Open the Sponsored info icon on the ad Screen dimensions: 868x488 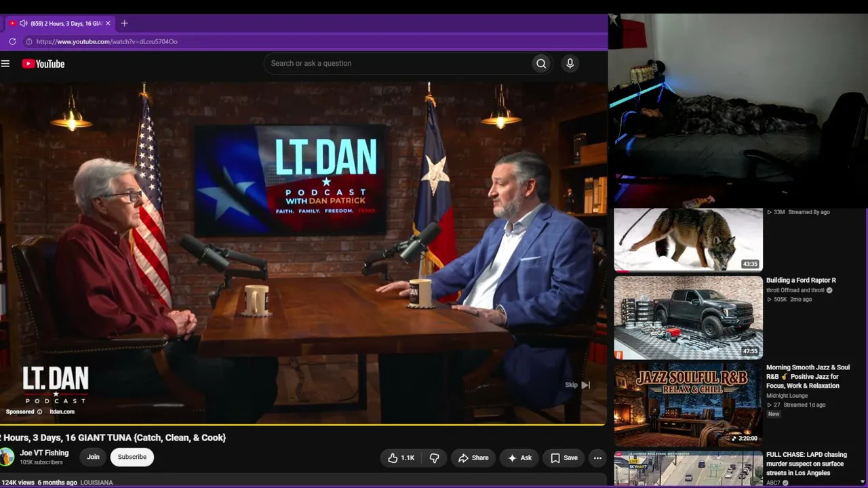(39, 412)
